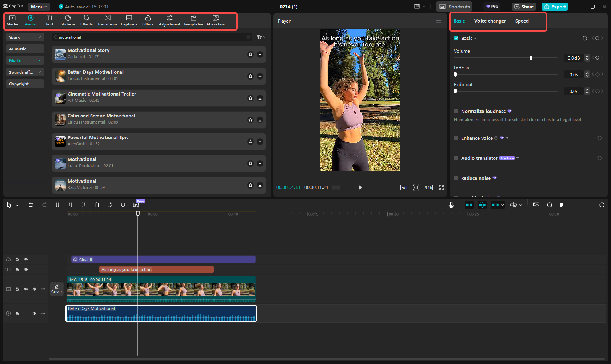The width and height of the screenshot is (611, 364).
Task: Switch to the Voice changer tab
Action: (490, 21)
